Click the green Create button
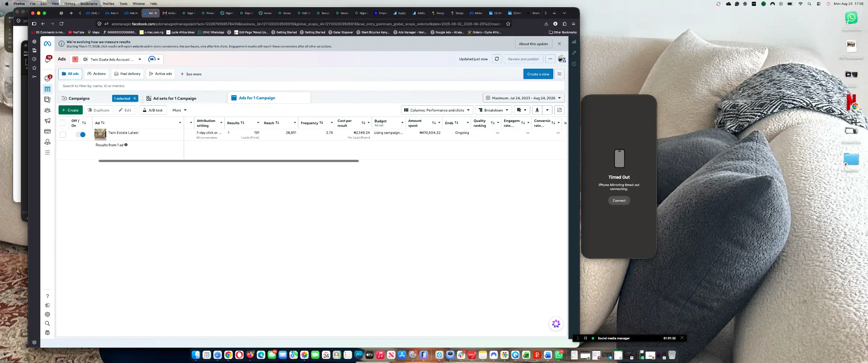This screenshot has height=363, width=868. [71, 110]
